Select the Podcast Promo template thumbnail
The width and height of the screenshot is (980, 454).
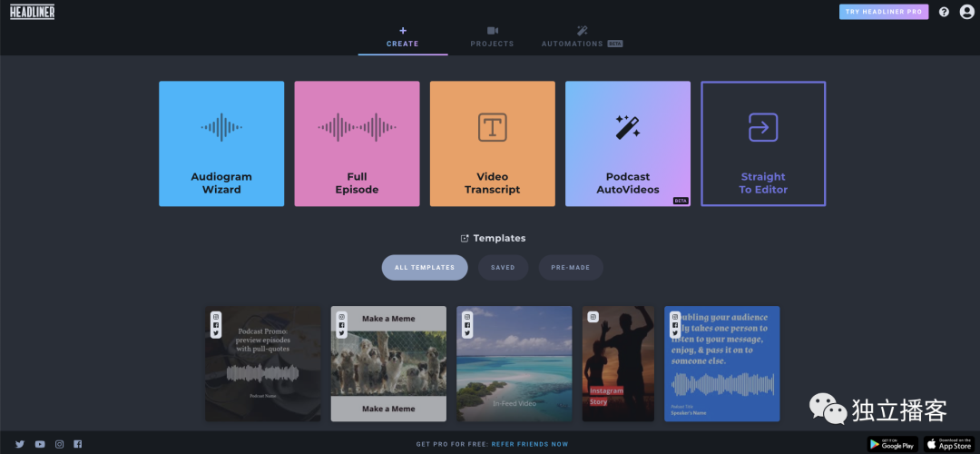(x=262, y=363)
